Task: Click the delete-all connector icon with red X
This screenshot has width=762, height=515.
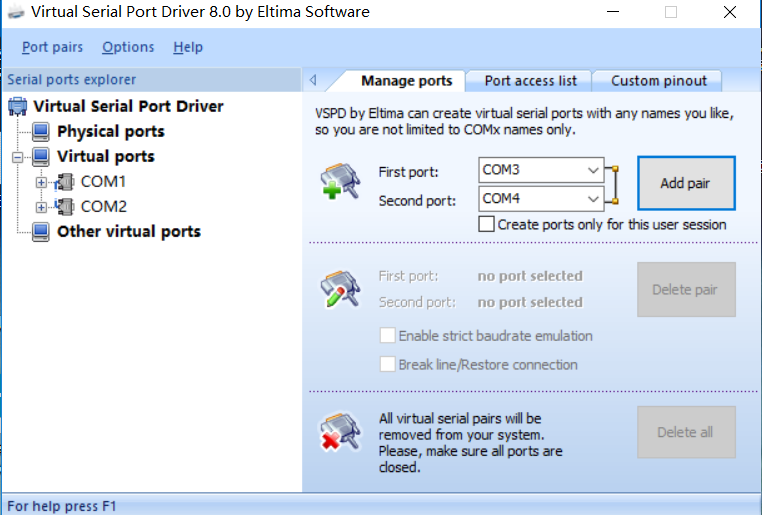Action: (340, 431)
